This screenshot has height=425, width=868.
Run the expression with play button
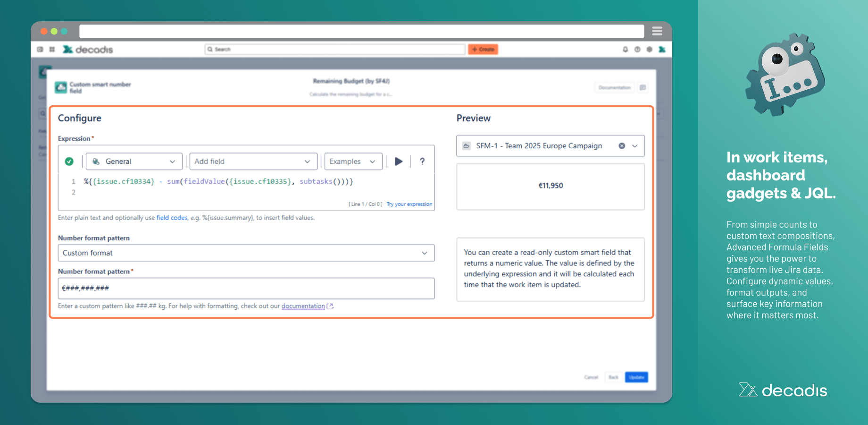[399, 161]
